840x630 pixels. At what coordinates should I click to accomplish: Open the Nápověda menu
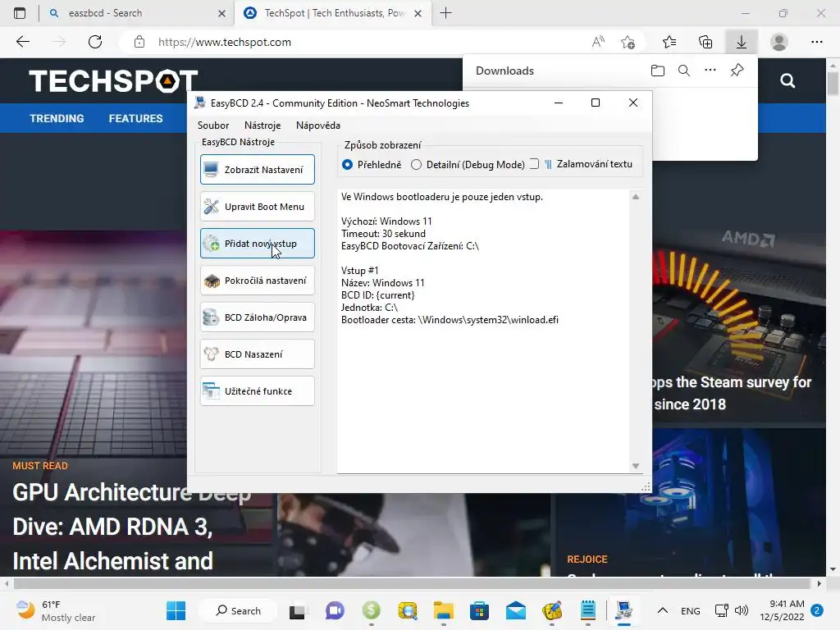coord(318,126)
